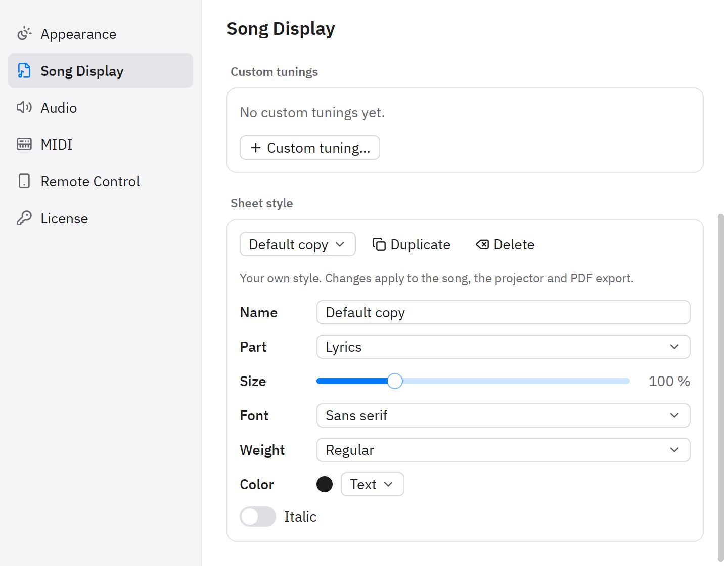Add a new custom tuning
The height and width of the screenshot is (566, 728).
click(310, 148)
